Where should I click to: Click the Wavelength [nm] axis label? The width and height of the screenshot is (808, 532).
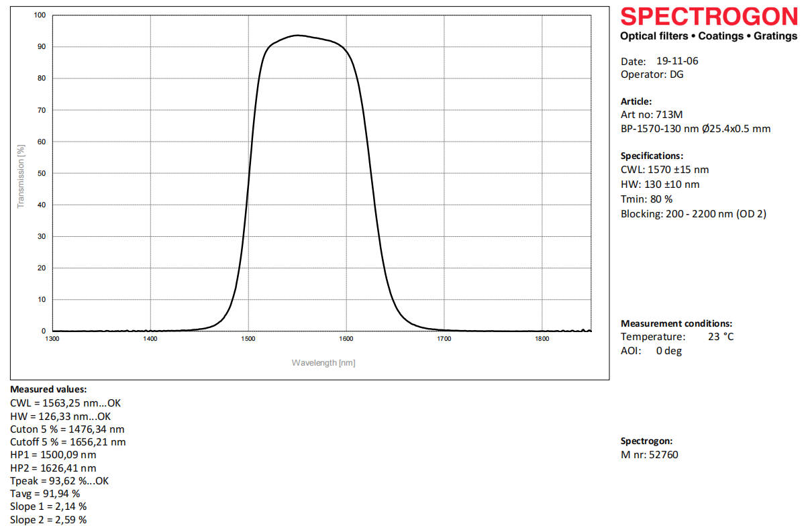[x=323, y=363]
